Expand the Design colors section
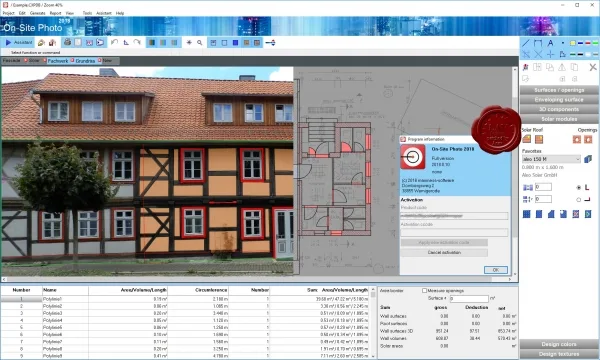 point(559,344)
